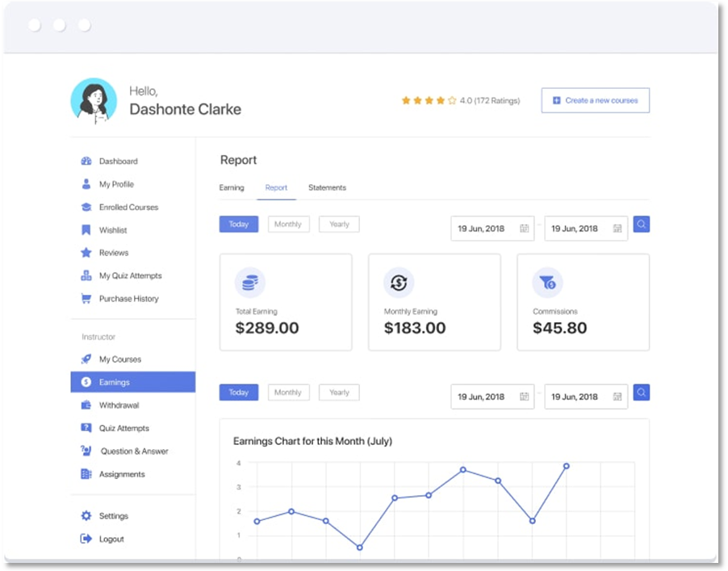
Task: Click Earnings Chart for this Month title
Action: [312, 441]
